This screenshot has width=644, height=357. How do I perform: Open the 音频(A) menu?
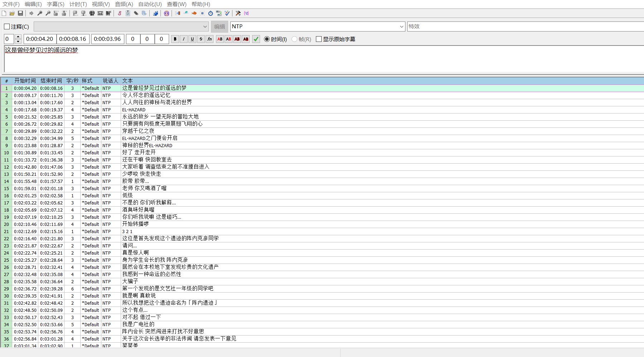124,4
